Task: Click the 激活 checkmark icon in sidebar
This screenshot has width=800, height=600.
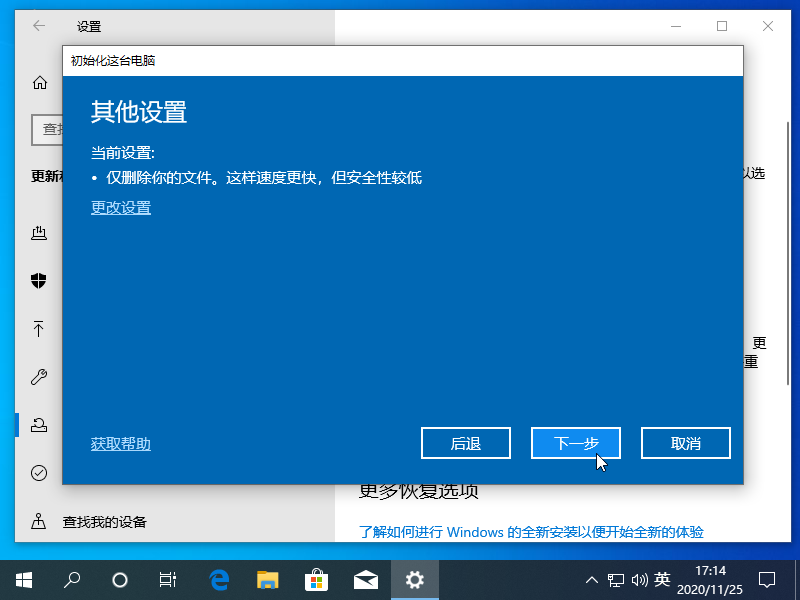Action: [39, 473]
